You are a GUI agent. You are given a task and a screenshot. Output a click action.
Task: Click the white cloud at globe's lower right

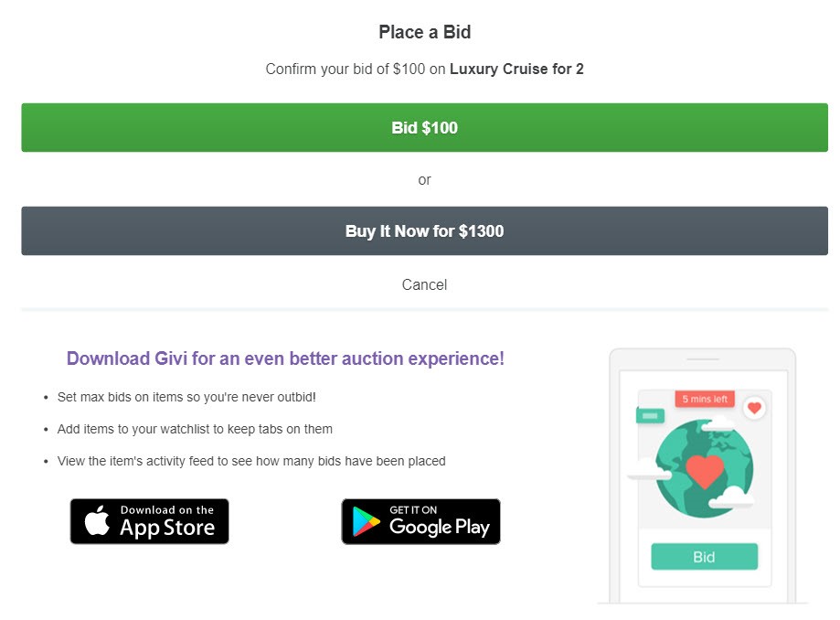[x=731, y=497]
